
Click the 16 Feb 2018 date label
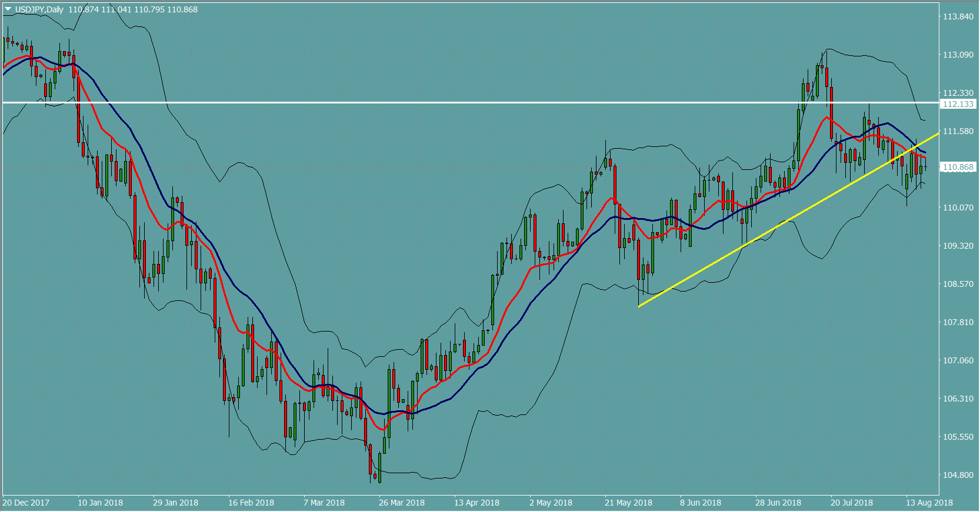[251, 503]
